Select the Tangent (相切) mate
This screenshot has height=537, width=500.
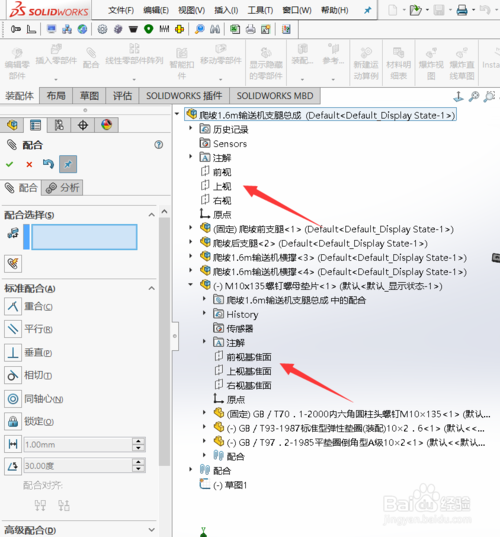click(x=13, y=376)
